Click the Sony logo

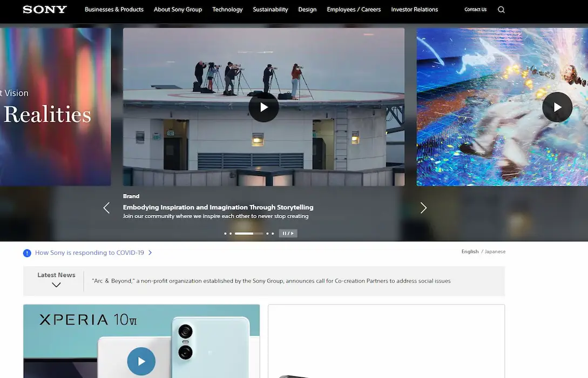click(x=45, y=9)
